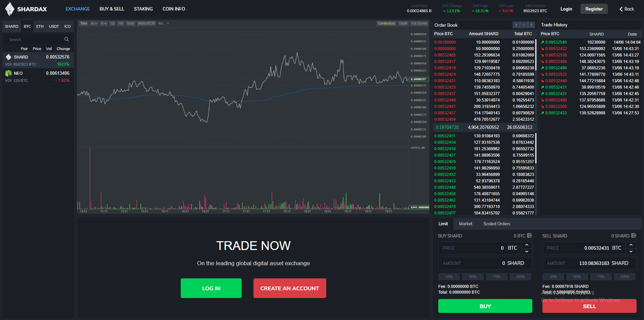644x320 pixels.
Task: Toggle Candlesticks chart view
Action: [386, 23]
